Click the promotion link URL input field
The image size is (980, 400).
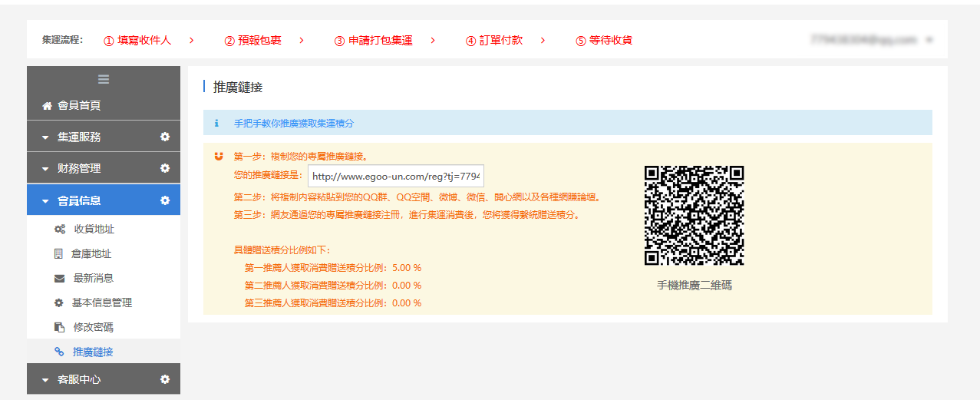click(396, 175)
